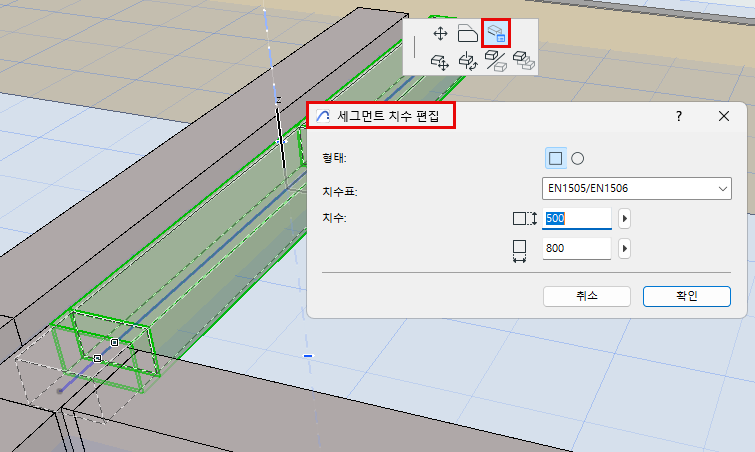755x452 pixels.
Task: Click the 치수표: label
Action: tap(340, 192)
